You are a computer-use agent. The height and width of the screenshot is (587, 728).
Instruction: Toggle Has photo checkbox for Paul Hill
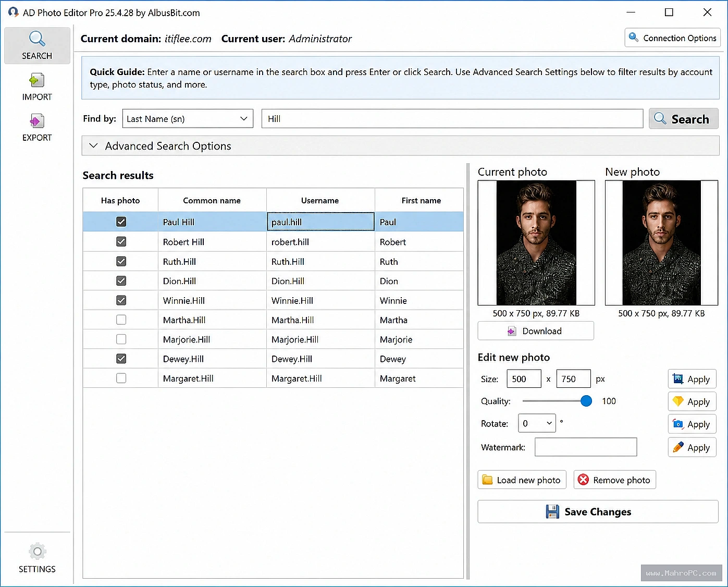pos(121,222)
